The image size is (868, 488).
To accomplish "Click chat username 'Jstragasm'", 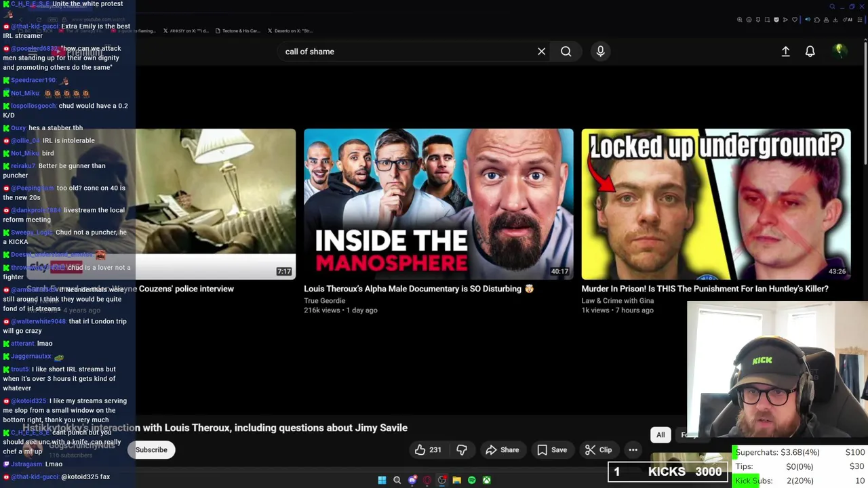I will [28, 464].
